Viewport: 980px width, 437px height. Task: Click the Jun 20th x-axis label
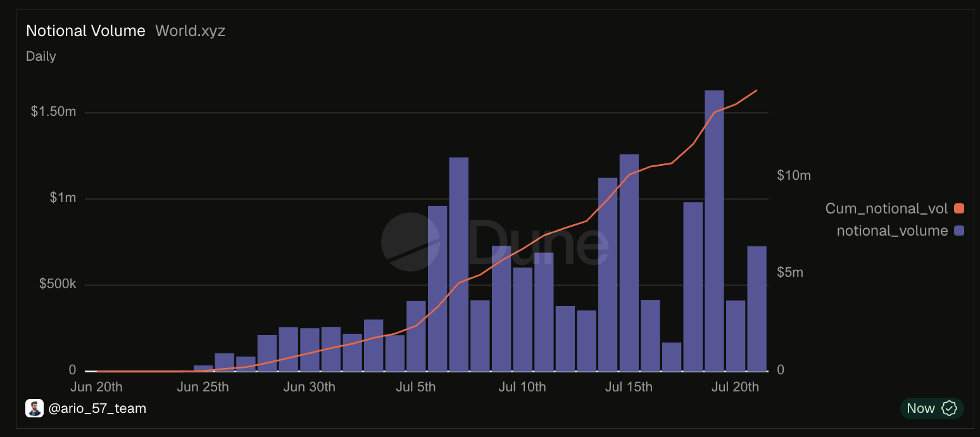[97, 387]
